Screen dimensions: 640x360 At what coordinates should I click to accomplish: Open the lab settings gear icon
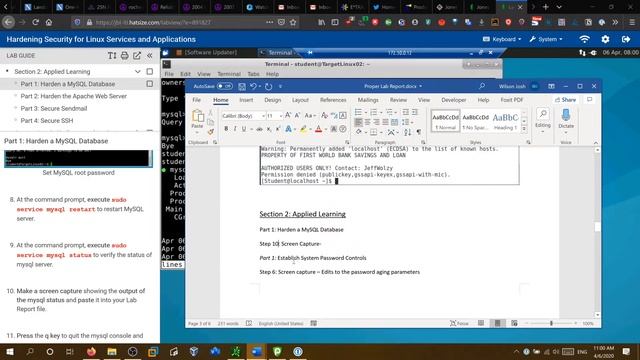[605, 39]
